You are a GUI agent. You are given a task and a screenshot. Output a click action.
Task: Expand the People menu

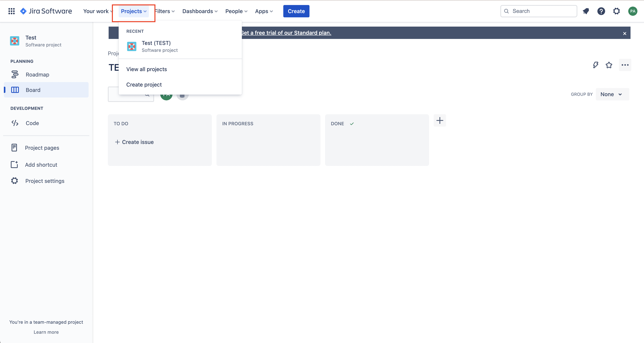pyautogui.click(x=236, y=11)
